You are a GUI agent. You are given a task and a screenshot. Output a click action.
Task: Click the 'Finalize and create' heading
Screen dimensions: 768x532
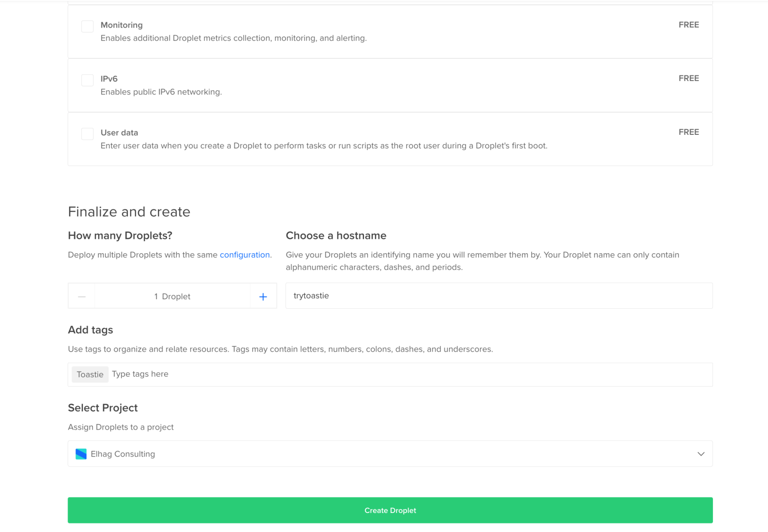[x=129, y=212]
